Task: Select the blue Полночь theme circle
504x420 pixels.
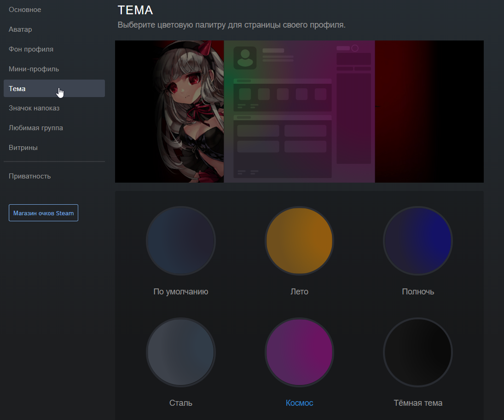Action: coord(418,241)
